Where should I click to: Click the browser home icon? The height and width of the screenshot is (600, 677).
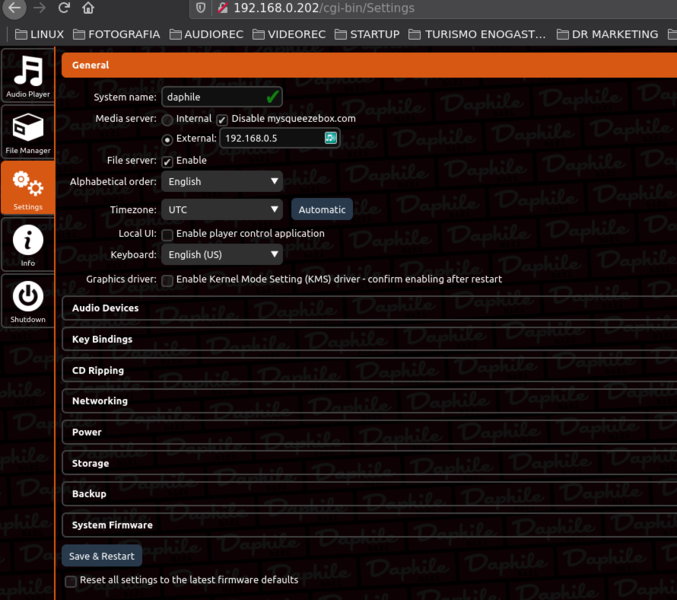(x=88, y=8)
